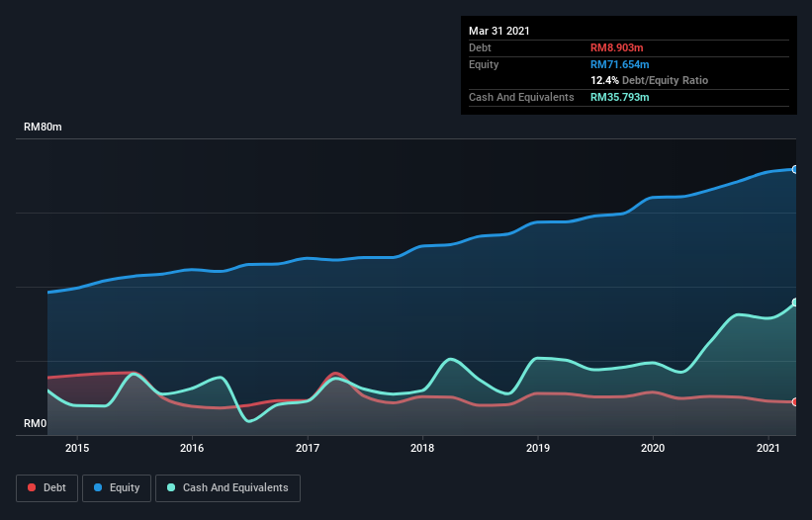
Task: Click the RM35.793m cash value in tooltip
Action: (x=622, y=97)
